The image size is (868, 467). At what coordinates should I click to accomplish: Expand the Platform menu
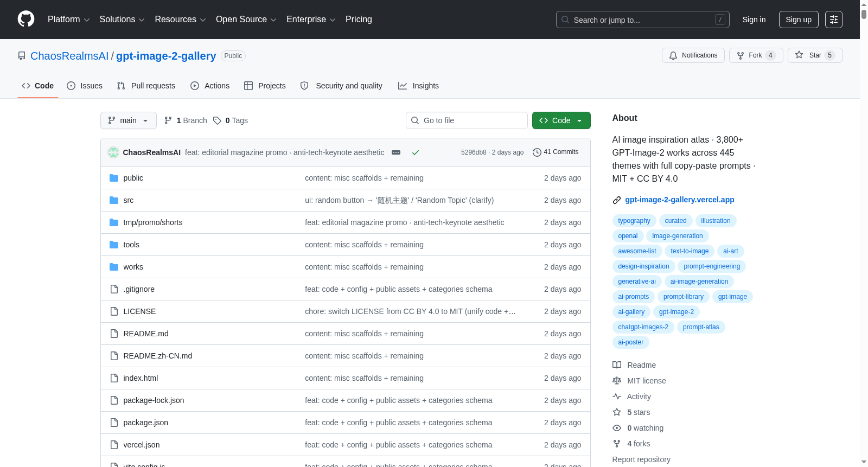[x=68, y=19]
